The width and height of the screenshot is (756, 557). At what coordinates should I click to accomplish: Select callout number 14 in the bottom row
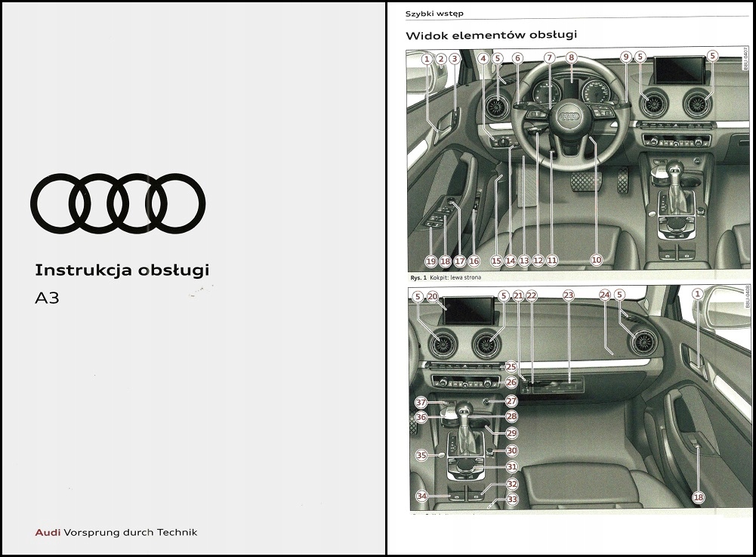pos(511,261)
